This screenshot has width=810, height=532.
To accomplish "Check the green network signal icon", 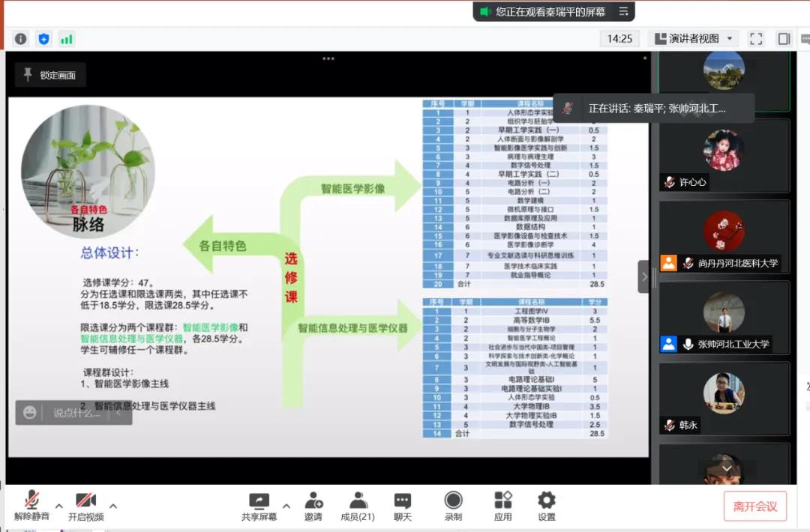I will click(67, 39).
